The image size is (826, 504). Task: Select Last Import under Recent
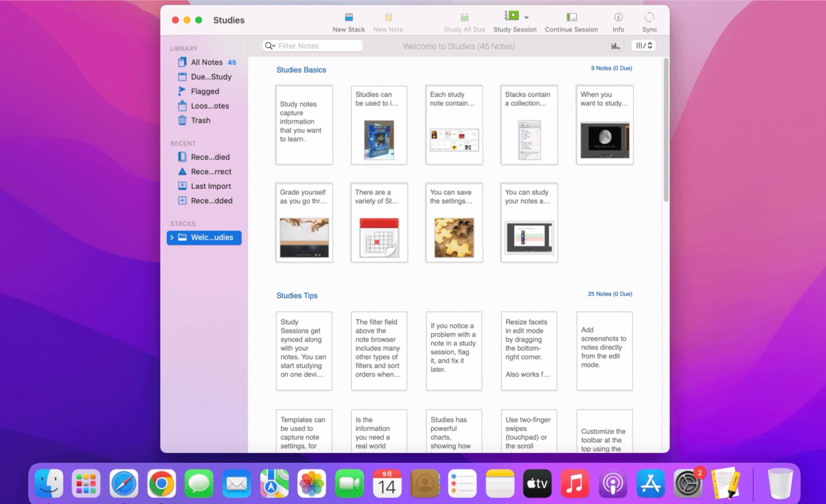point(210,186)
